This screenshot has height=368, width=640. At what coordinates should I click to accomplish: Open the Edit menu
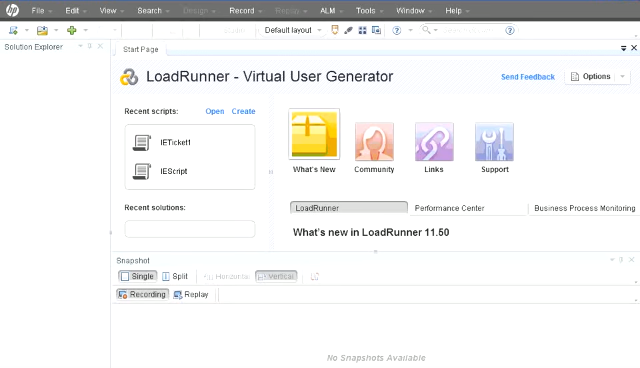tap(76, 11)
